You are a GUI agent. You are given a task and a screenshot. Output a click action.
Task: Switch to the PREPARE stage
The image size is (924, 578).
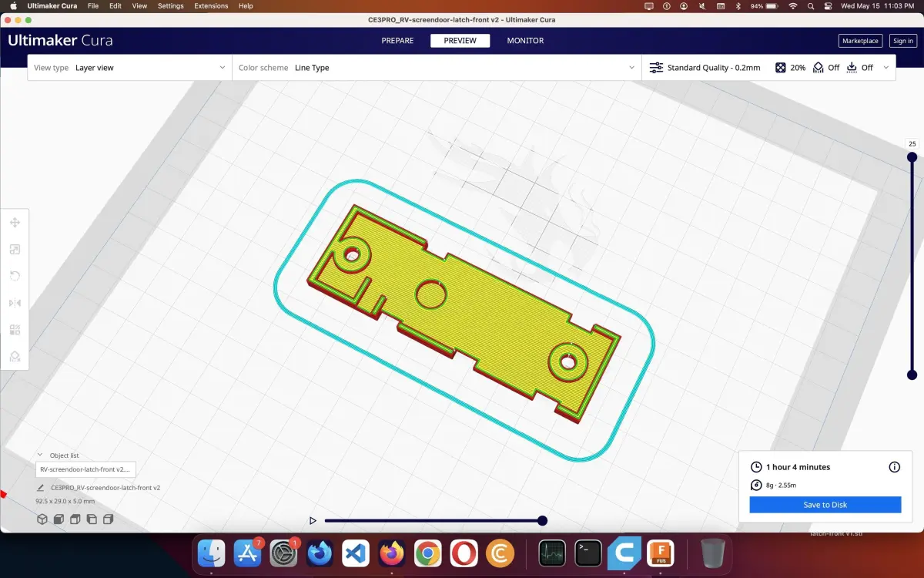point(397,41)
